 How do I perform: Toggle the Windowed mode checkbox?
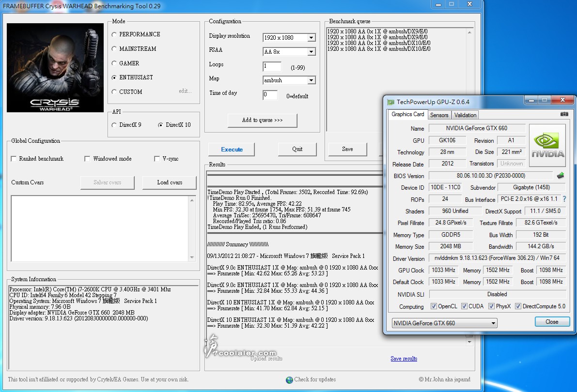click(87, 159)
